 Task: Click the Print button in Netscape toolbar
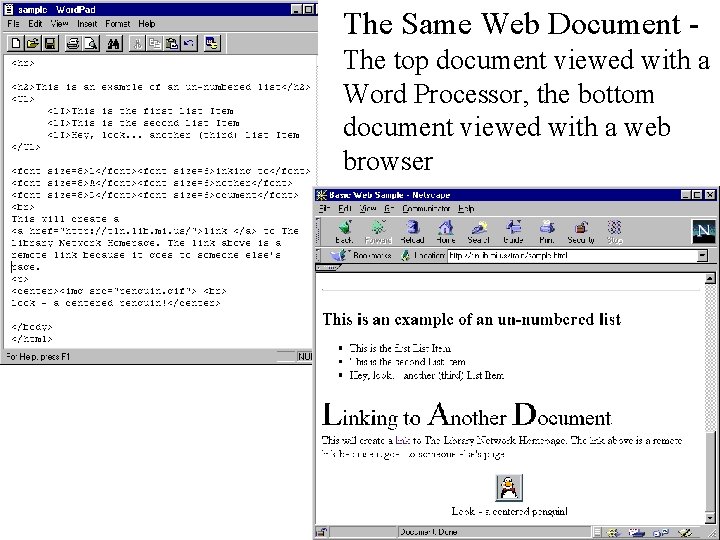point(546,232)
